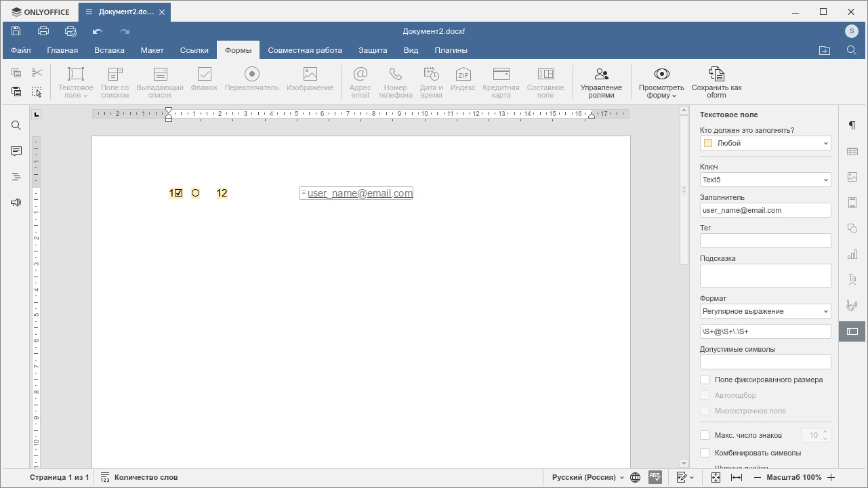Insert a Переключатель radio button field
Image resolution: width=868 pixels, height=488 pixels.
pos(251,79)
